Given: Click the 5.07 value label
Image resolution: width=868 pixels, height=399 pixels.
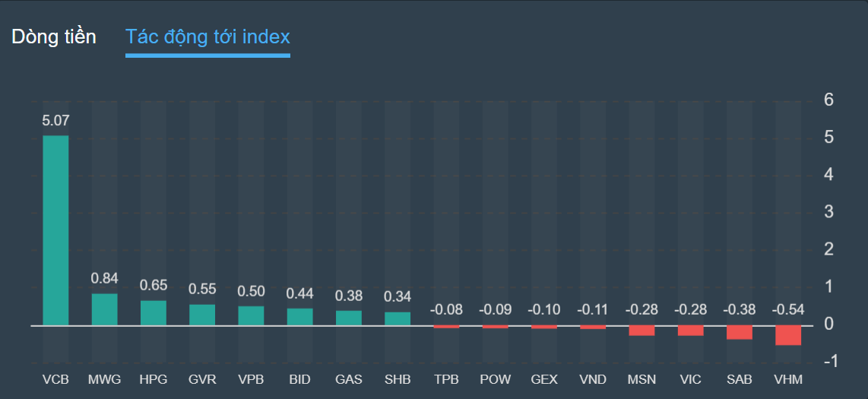Looking at the screenshot, I should click(55, 120).
